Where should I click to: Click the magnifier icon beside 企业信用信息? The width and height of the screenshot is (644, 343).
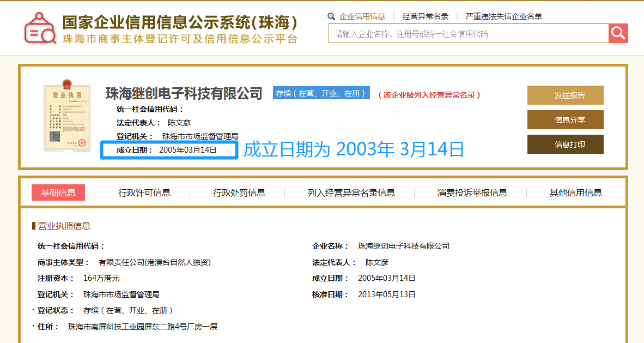(x=331, y=16)
